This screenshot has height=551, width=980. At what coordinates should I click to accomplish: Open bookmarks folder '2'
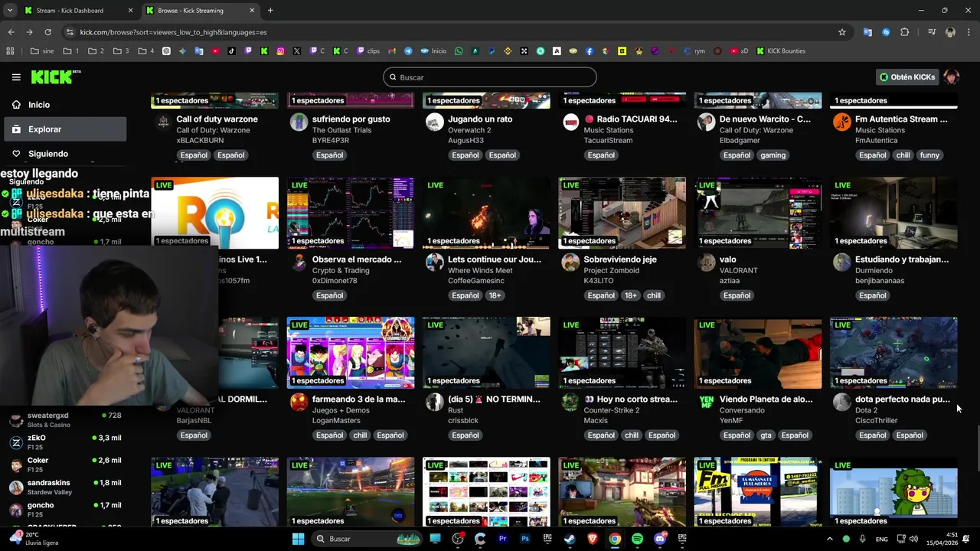tap(96, 51)
